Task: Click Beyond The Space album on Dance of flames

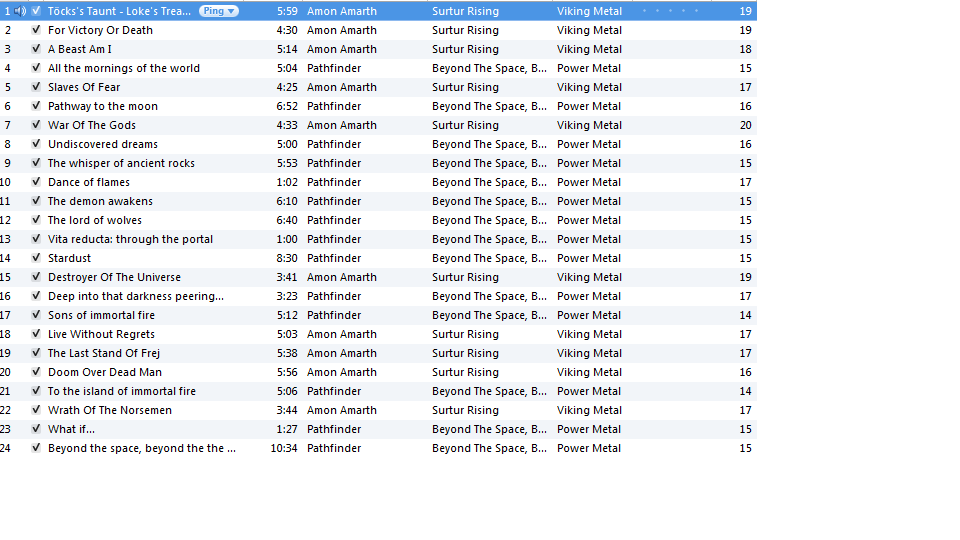Action: [x=489, y=182]
